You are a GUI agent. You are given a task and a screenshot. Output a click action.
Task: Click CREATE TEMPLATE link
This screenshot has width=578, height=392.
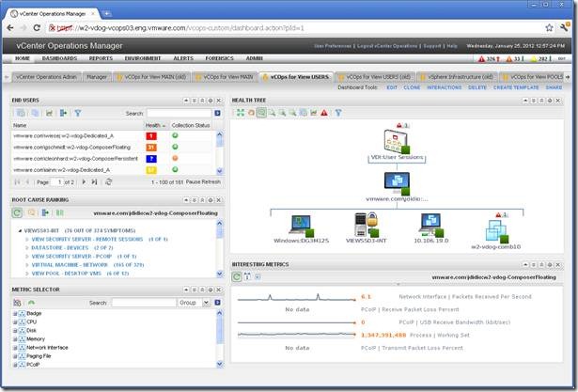[516, 87]
